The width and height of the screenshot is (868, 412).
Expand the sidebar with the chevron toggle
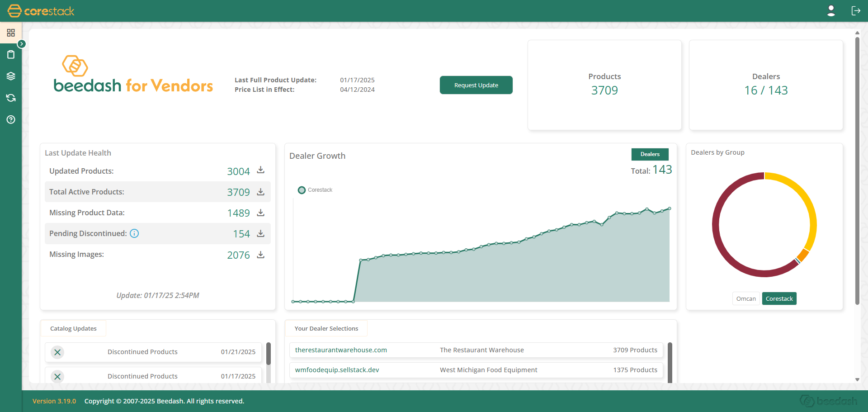point(21,44)
